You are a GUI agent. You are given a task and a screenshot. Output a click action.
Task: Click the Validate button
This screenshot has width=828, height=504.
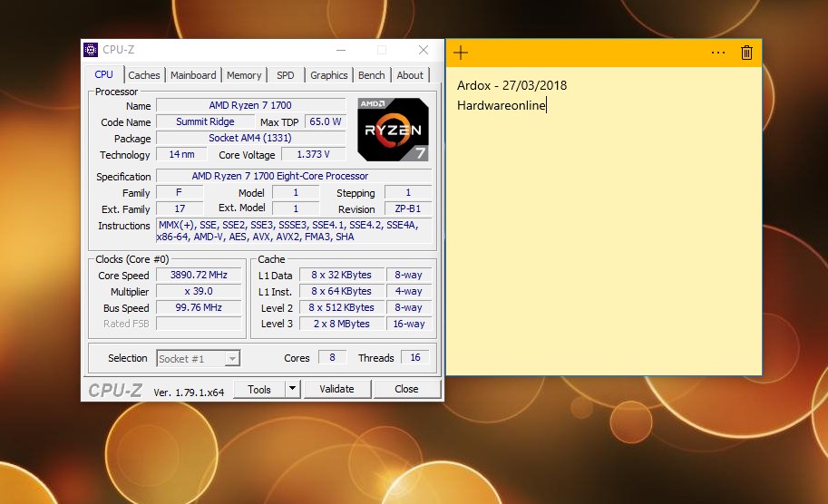pyautogui.click(x=336, y=389)
